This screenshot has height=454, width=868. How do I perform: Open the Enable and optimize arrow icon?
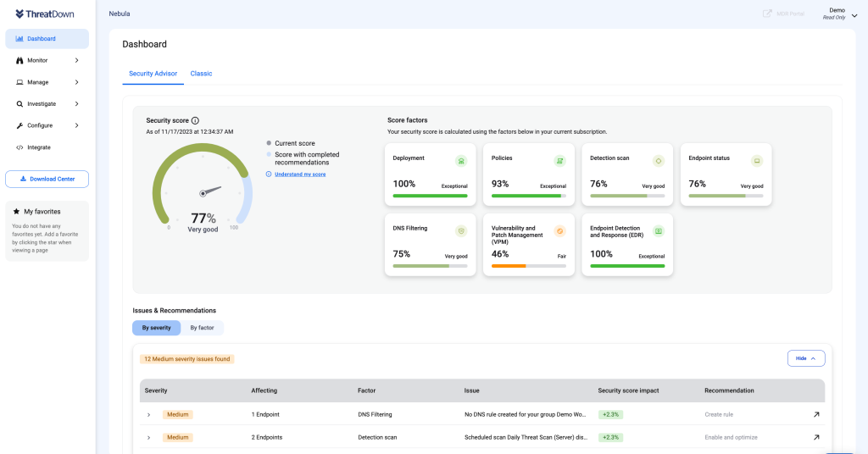point(816,437)
